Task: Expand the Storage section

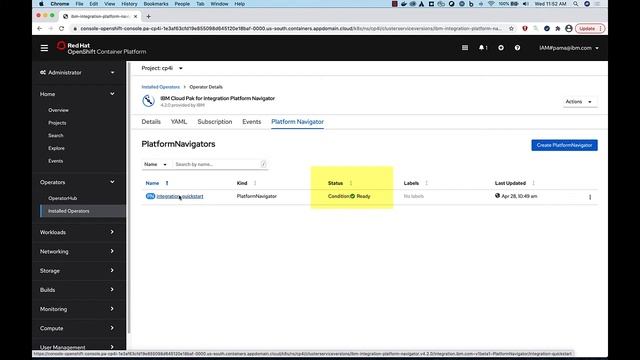Action: pos(77,271)
